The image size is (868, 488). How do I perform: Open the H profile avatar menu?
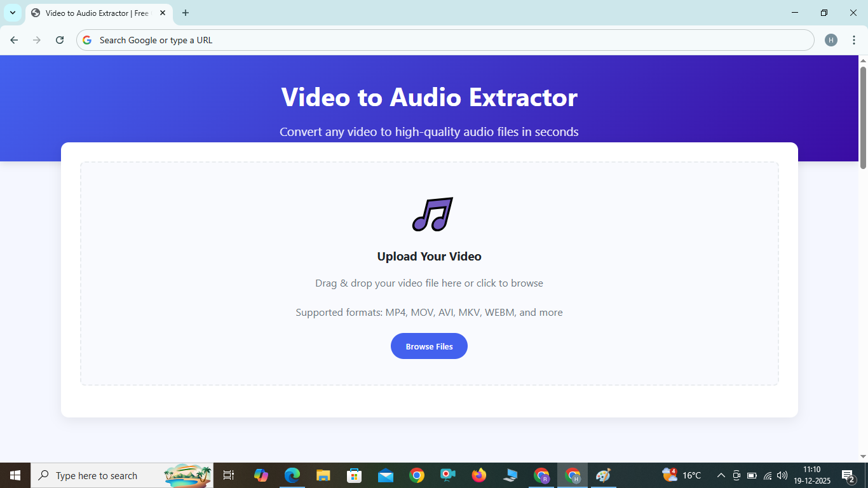coord(831,39)
